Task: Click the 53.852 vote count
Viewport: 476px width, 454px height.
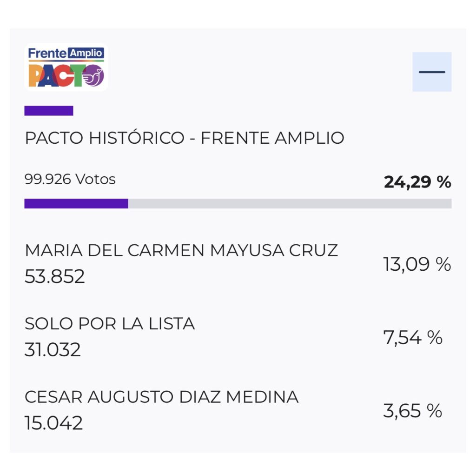Action: 55,277
